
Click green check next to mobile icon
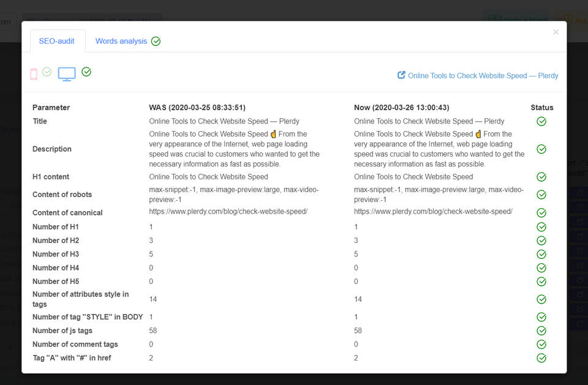coord(47,72)
